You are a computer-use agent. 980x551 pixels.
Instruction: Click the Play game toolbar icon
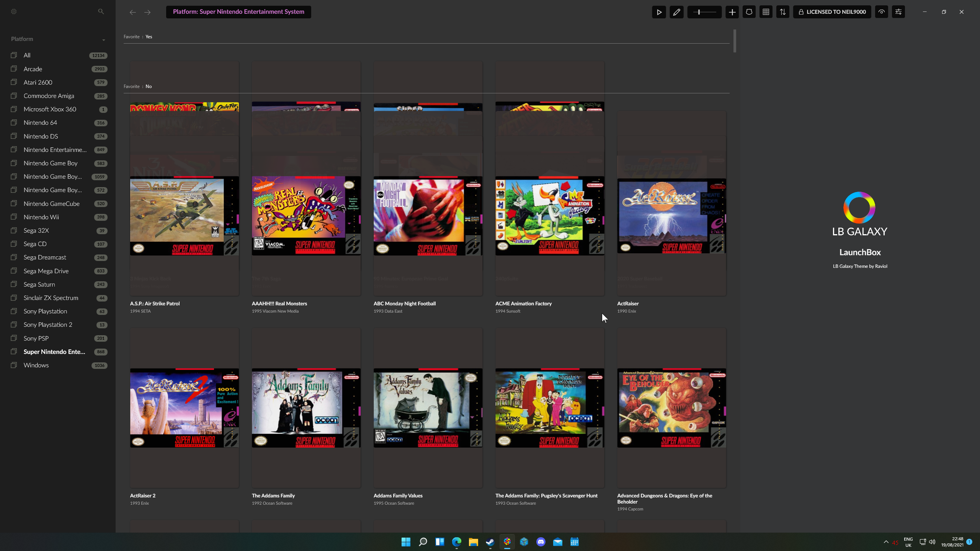(x=659, y=12)
